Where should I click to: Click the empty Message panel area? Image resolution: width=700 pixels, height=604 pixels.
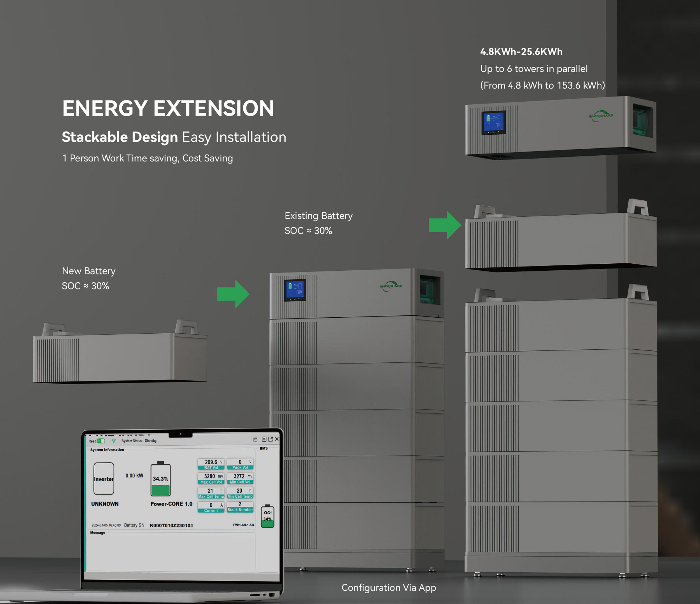click(171, 552)
